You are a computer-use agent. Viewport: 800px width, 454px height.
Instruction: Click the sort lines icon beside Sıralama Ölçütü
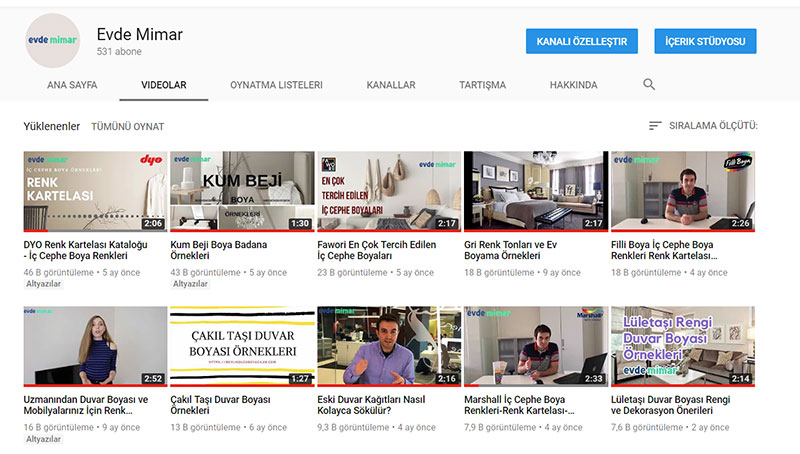pos(655,126)
